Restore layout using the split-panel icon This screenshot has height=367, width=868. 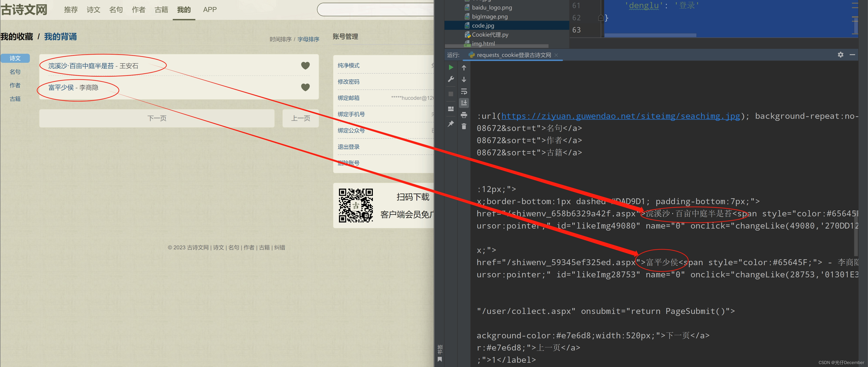451,109
